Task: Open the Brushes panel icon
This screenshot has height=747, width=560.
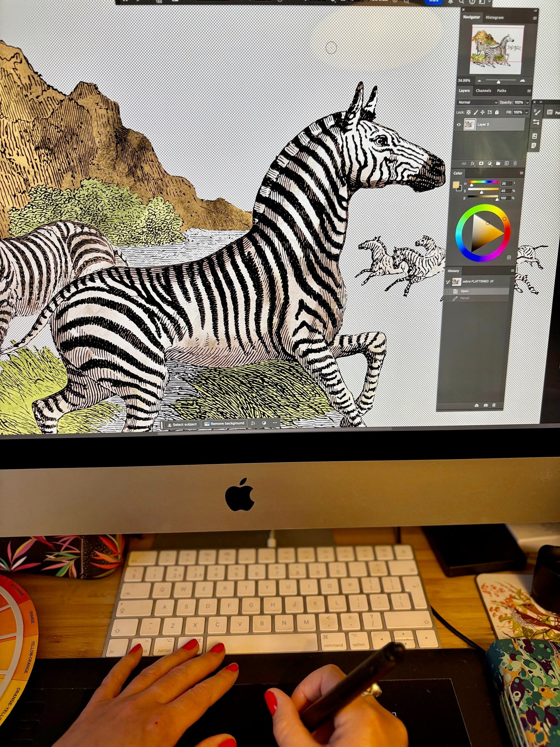Action: [x=536, y=122]
